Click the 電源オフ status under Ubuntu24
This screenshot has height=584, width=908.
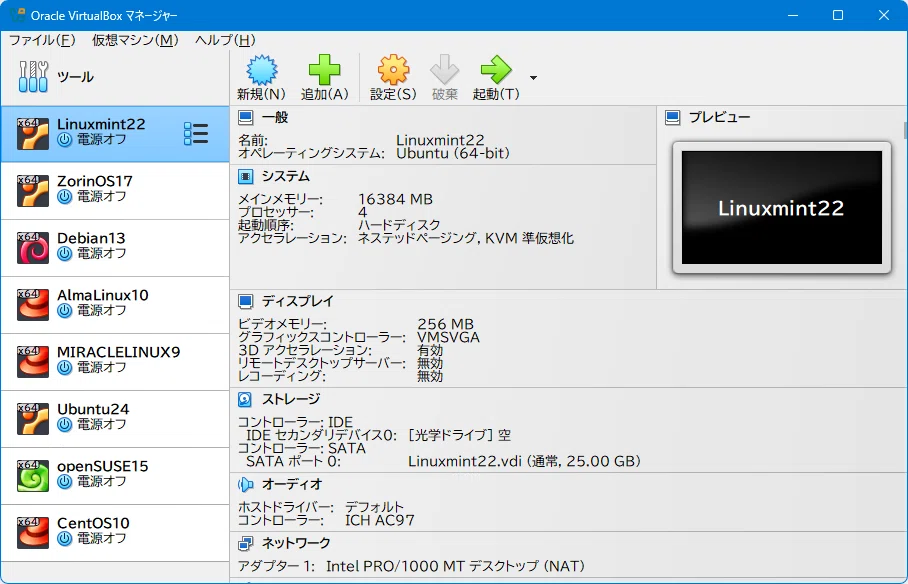(x=101, y=424)
